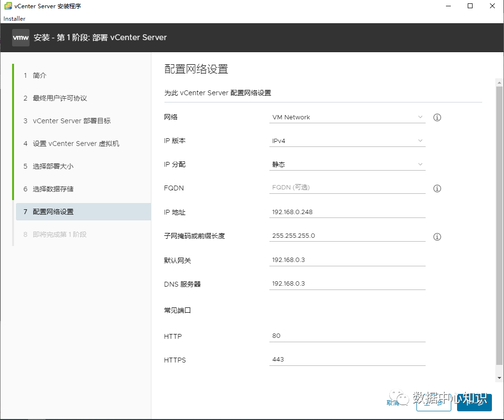
Task: Open the IP version IPv4 dropdown
Action: (x=347, y=141)
